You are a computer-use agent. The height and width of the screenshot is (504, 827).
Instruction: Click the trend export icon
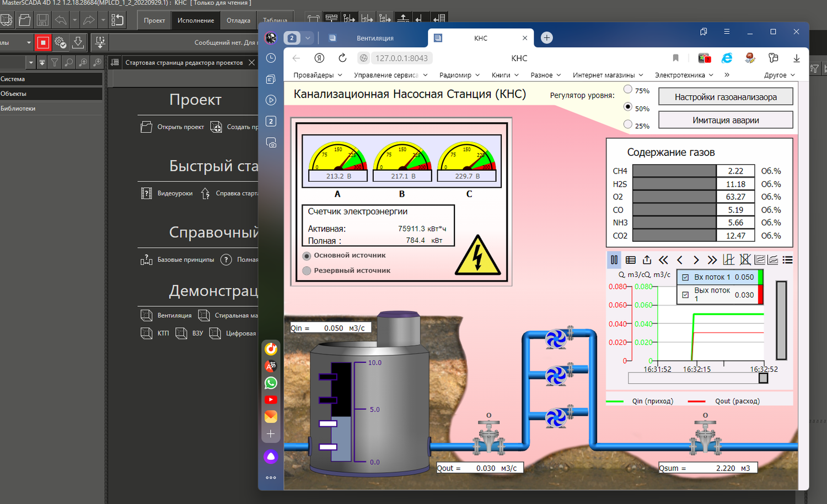pos(647,260)
